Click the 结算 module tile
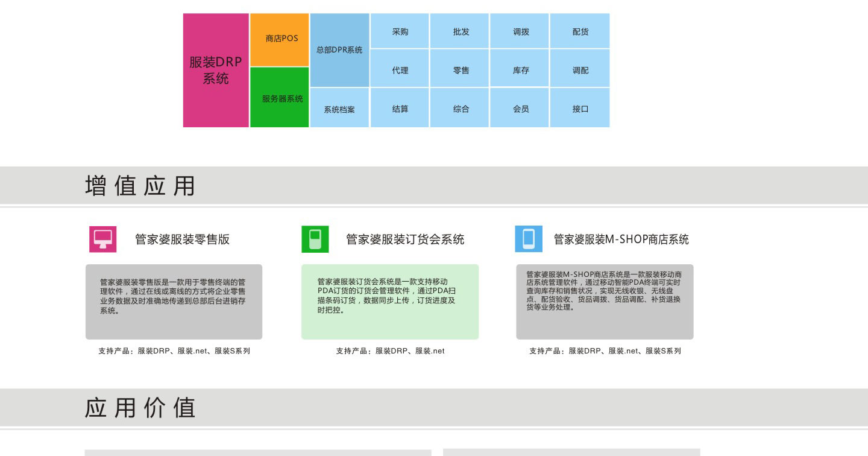This screenshot has height=456, width=868. coord(400,108)
